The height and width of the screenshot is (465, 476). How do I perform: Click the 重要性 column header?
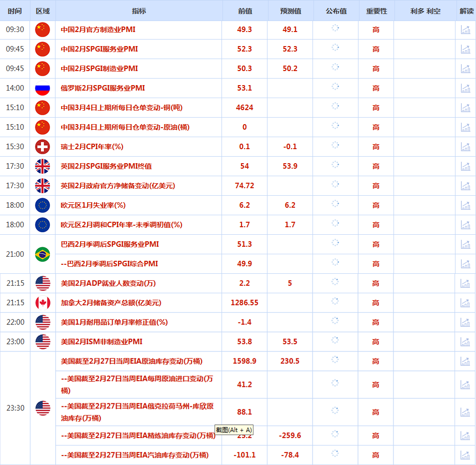pyautogui.click(x=376, y=11)
